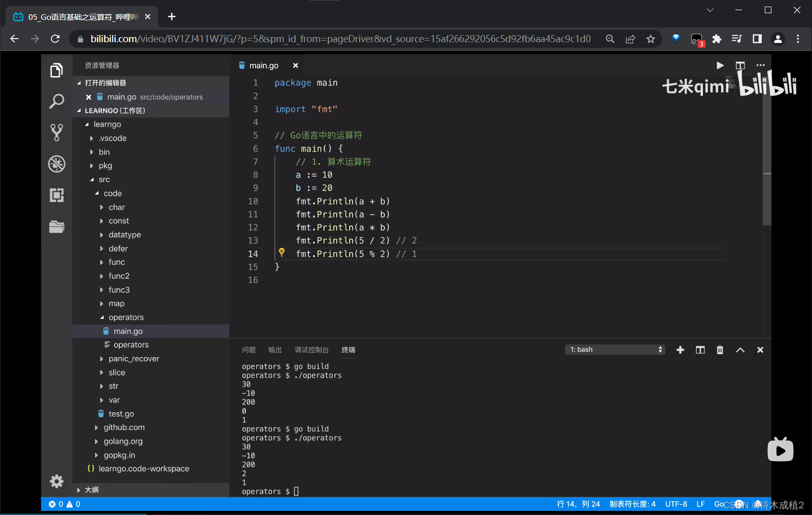Zoom page using address bar magnifier
The width and height of the screenshot is (812, 515).
tap(610, 39)
